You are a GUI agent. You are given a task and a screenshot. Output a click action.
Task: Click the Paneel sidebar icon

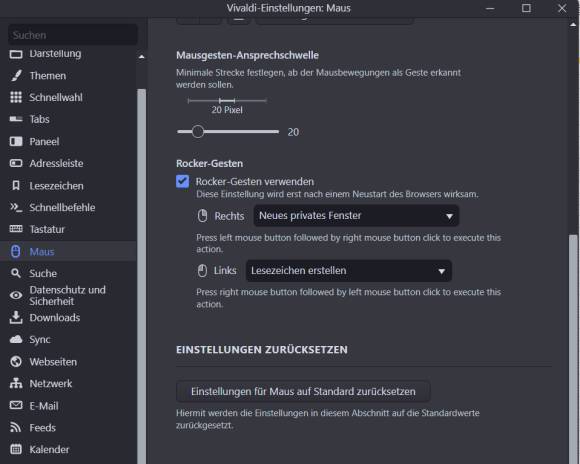tap(16, 141)
